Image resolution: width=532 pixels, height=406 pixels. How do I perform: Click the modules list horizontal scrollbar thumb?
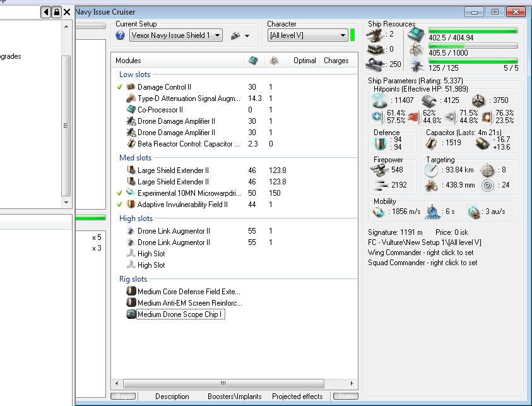click(223, 384)
